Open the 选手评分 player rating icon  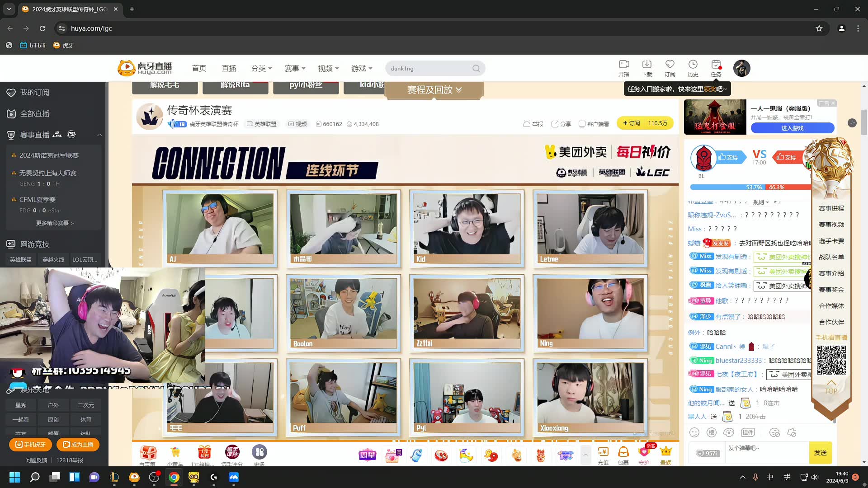pyautogui.click(x=232, y=455)
